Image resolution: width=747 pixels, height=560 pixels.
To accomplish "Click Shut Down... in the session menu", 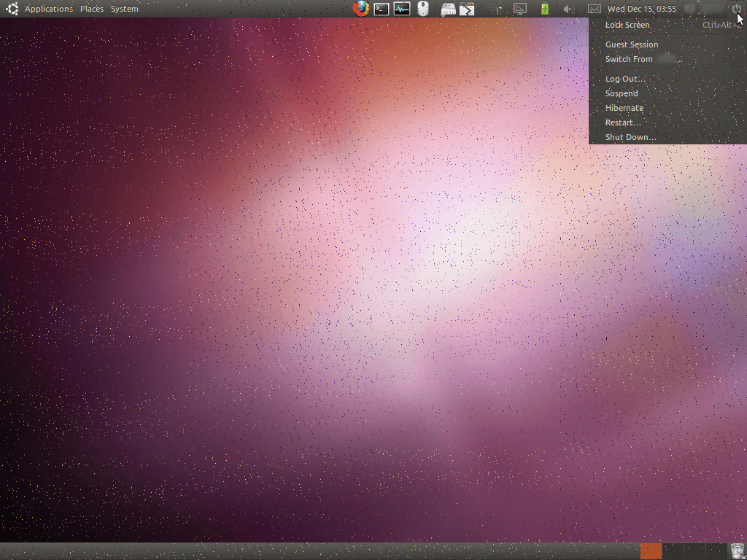I will (x=630, y=137).
